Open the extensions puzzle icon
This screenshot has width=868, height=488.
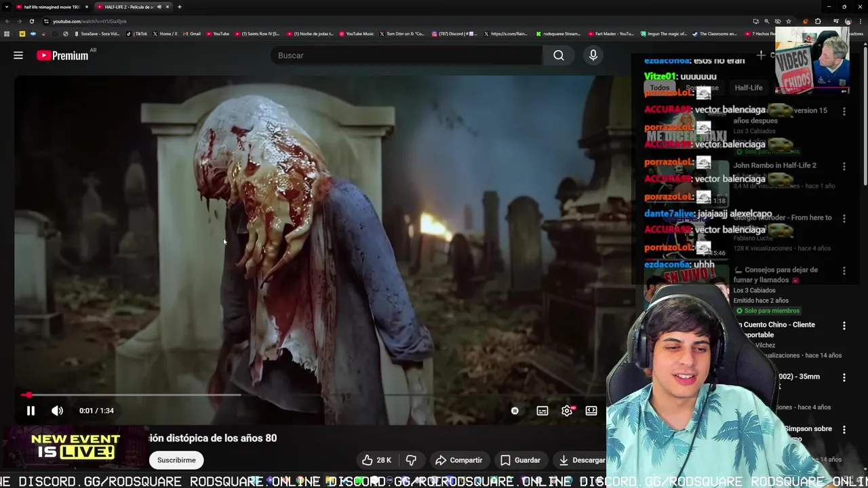(x=818, y=21)
